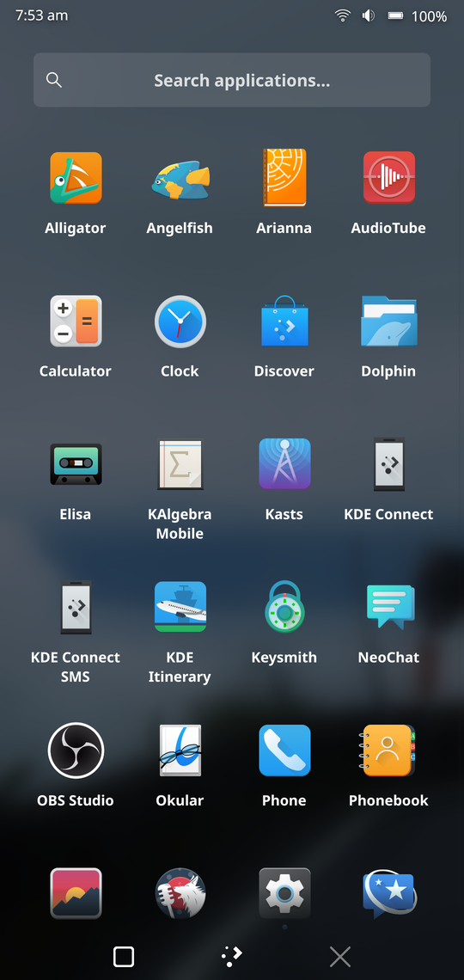The height and width of the screenshot is (980, 464).
Task: Open KDE Connect SMS
Action: 76,608
